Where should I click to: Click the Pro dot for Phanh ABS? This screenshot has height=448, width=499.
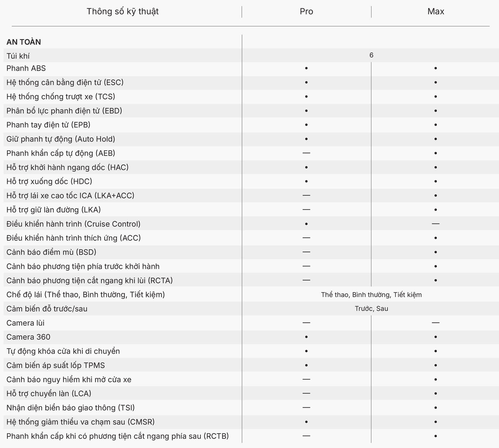(x=306, y=68)
